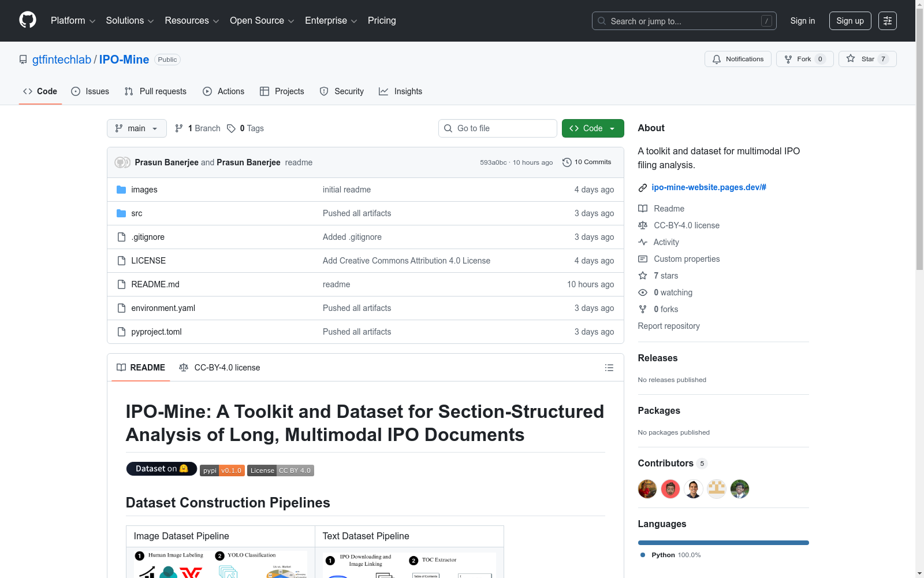Open the main branch selector dropdown

[137, 128]
